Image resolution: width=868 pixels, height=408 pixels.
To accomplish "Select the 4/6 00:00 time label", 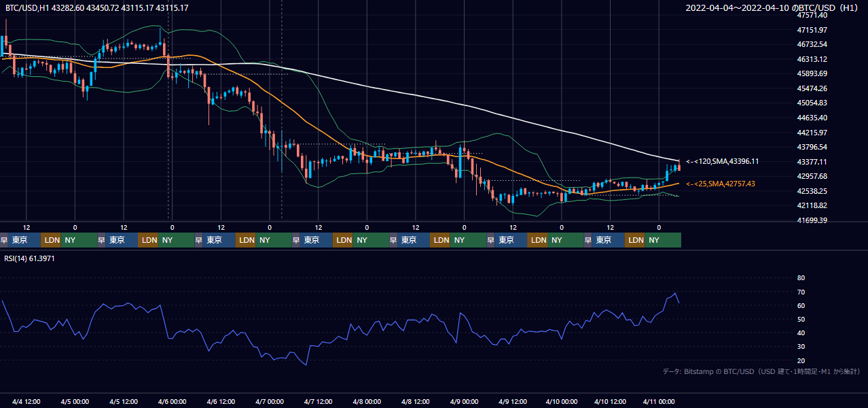I will click(172, 401).
